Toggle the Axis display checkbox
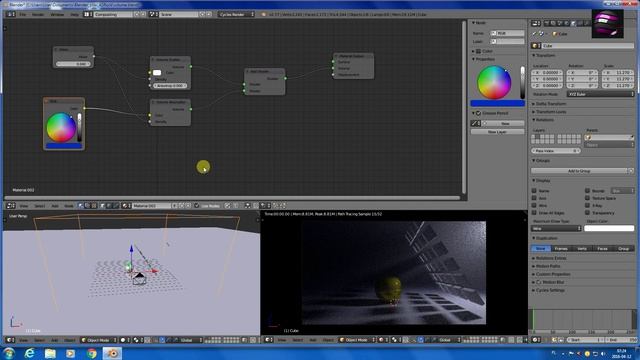Screen dimensions: 640x360 534,198
